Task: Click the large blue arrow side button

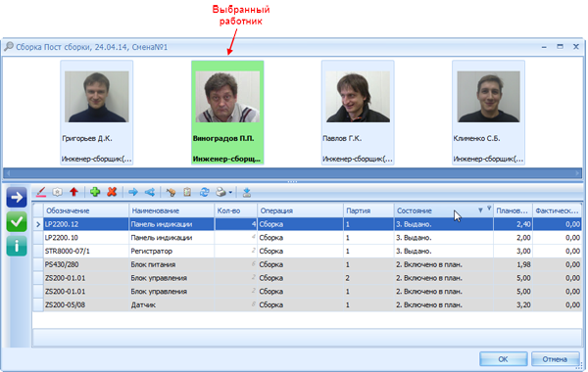Action: (17, 197)
